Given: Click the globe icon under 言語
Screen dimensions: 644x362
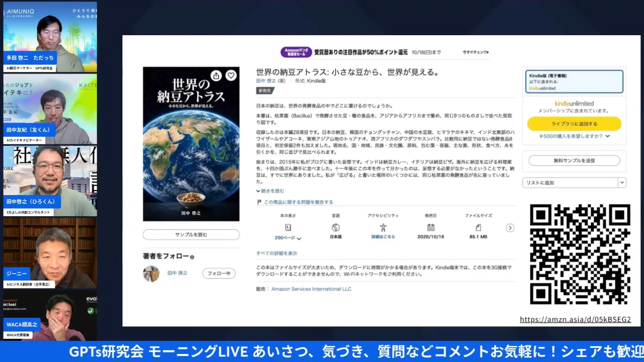Looking at the screenshot, I should pos(336,227).
